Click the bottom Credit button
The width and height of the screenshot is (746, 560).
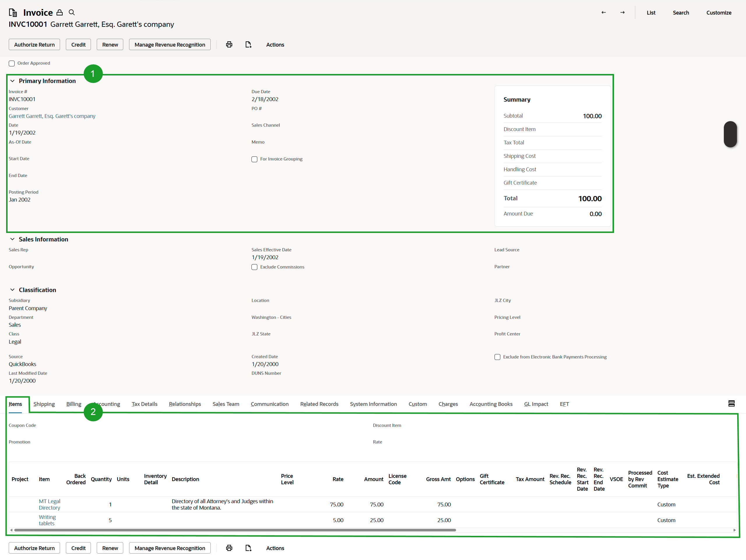tap(78, 548)
